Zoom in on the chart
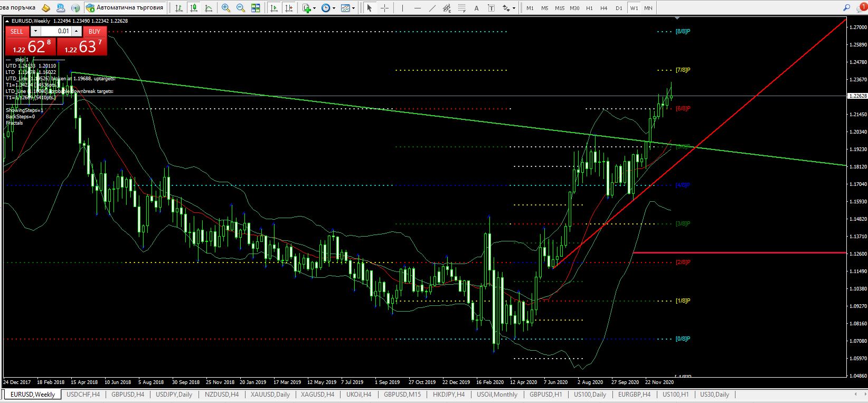This screenshot has height=403, width=868. pyautogui.click(x=226, y=8)
